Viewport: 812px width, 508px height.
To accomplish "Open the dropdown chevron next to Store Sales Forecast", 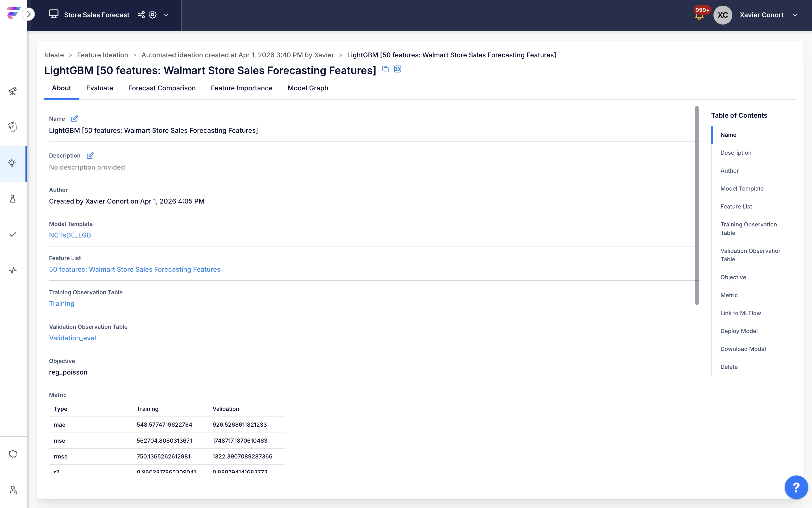I will pos(166,15).
